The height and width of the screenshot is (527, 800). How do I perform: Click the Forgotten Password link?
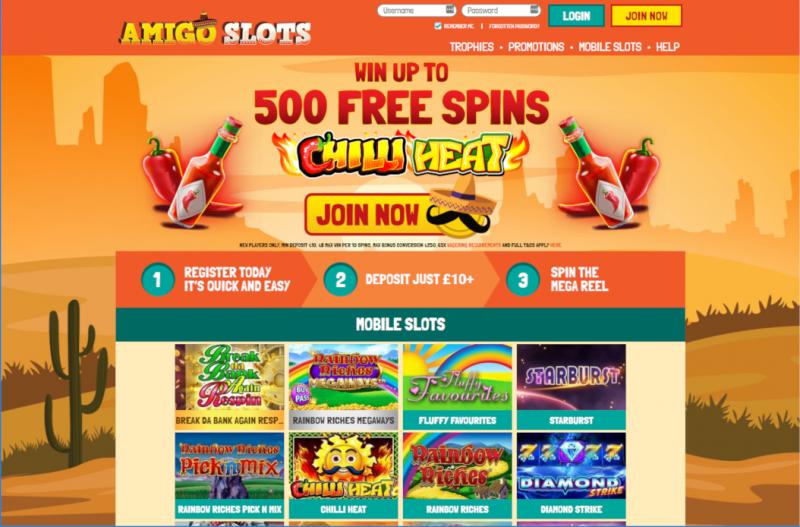[x=514, y=26]
